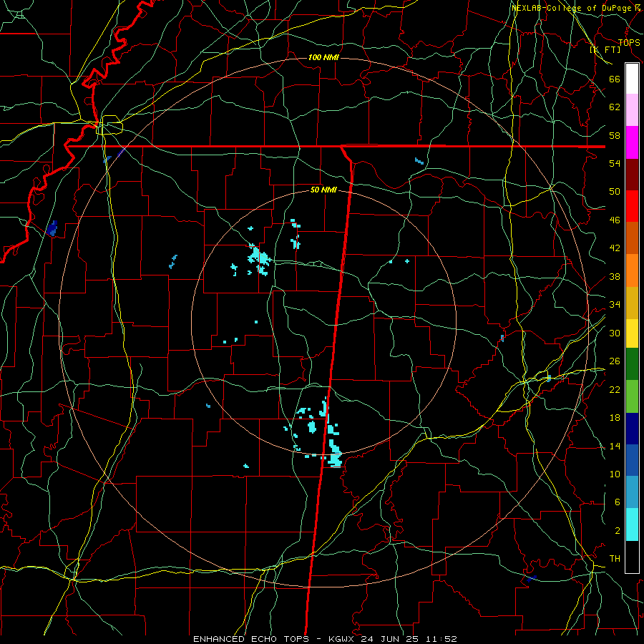Select the "62" legend value
Screen dimensions: 644x644
[x=615, y=107]
